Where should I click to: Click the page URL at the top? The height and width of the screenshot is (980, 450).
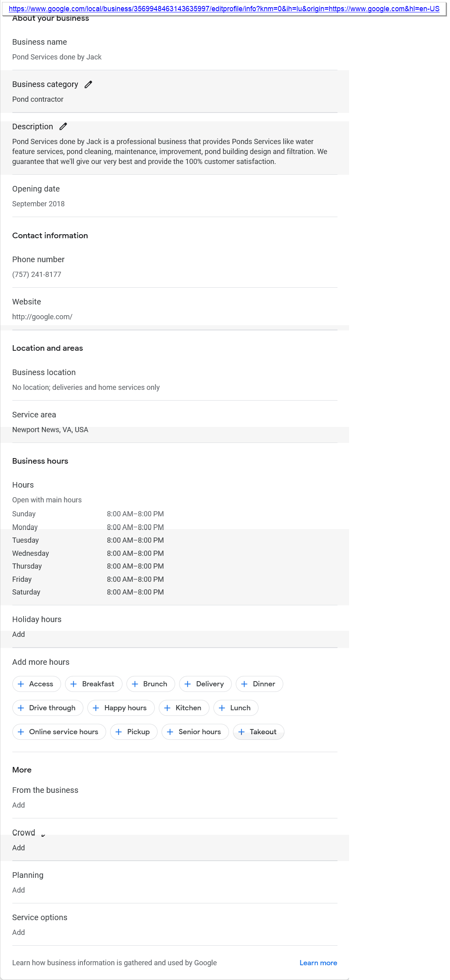click(x=224, y=8)
